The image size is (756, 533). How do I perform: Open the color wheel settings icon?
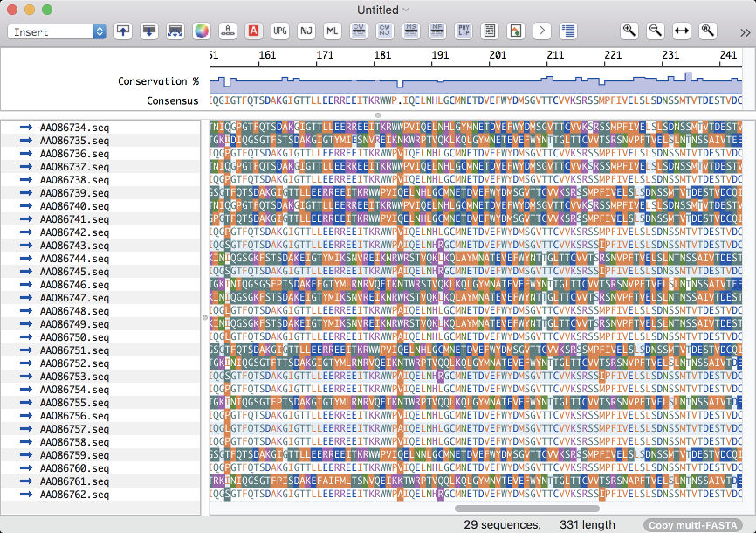202,31
